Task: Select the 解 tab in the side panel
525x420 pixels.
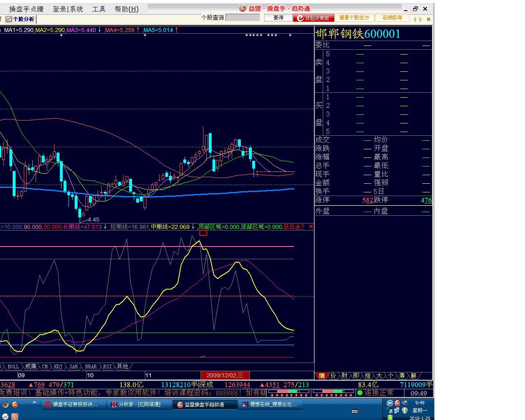Action: click(413, 375)
